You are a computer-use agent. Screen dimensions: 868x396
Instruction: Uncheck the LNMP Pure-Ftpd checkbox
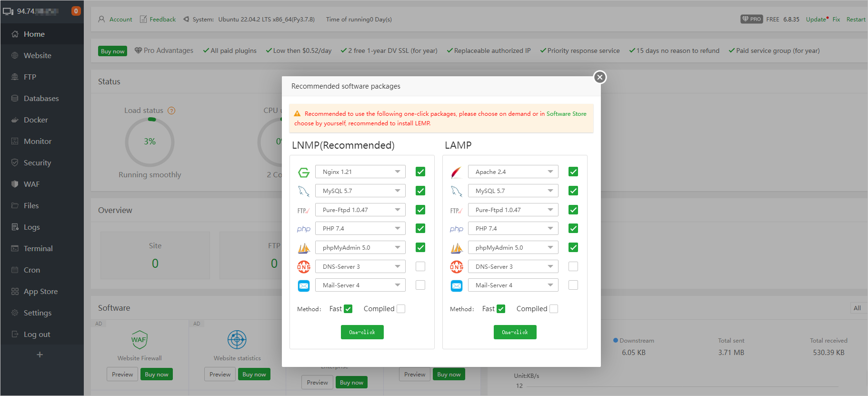click(420, 210)
